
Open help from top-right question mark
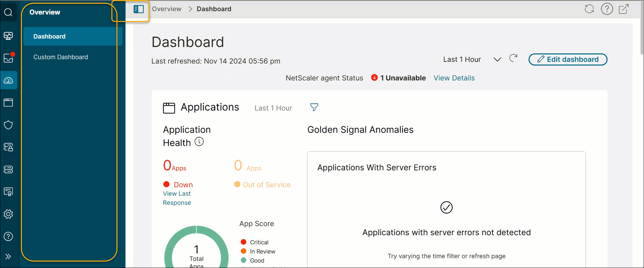coord(607,9)
